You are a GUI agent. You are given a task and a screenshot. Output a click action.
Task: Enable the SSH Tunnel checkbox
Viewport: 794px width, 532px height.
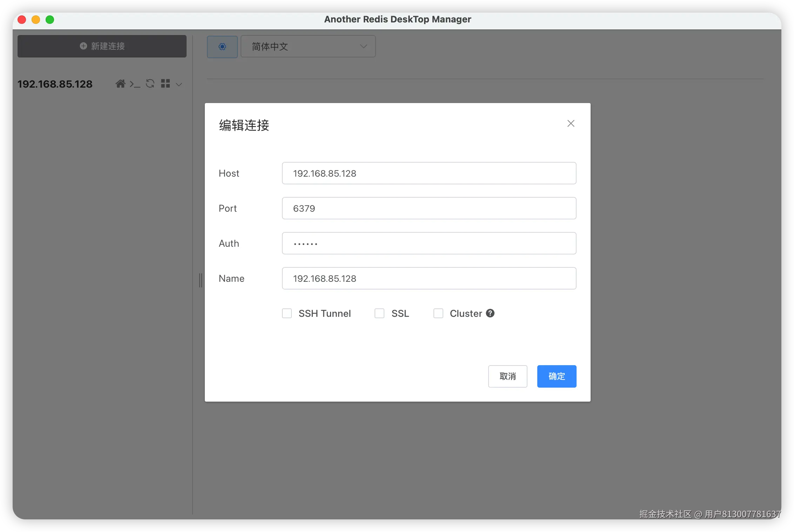pos(287,313)
